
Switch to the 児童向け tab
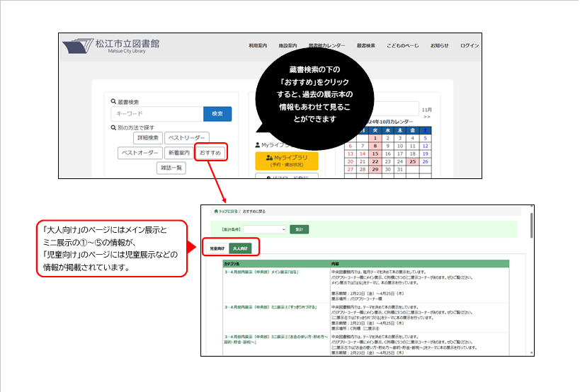(217, 248)
